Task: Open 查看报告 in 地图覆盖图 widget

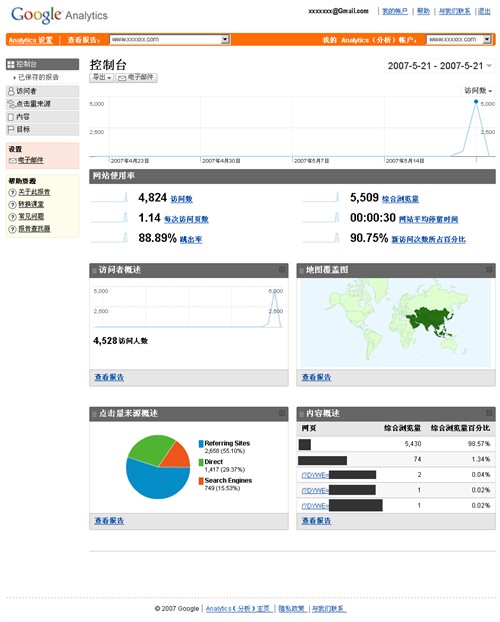Action: 316,377
